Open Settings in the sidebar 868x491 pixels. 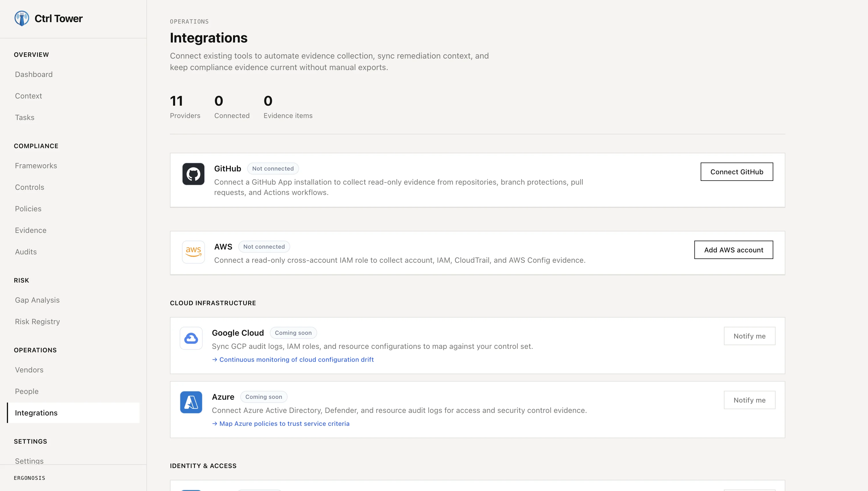[29, 461]
